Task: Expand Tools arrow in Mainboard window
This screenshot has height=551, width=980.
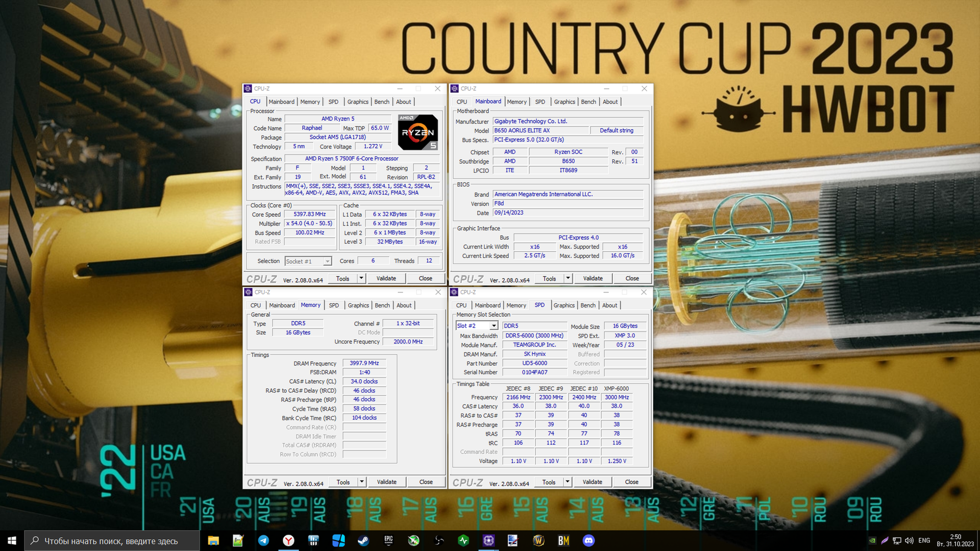Action: pos(568,279)
